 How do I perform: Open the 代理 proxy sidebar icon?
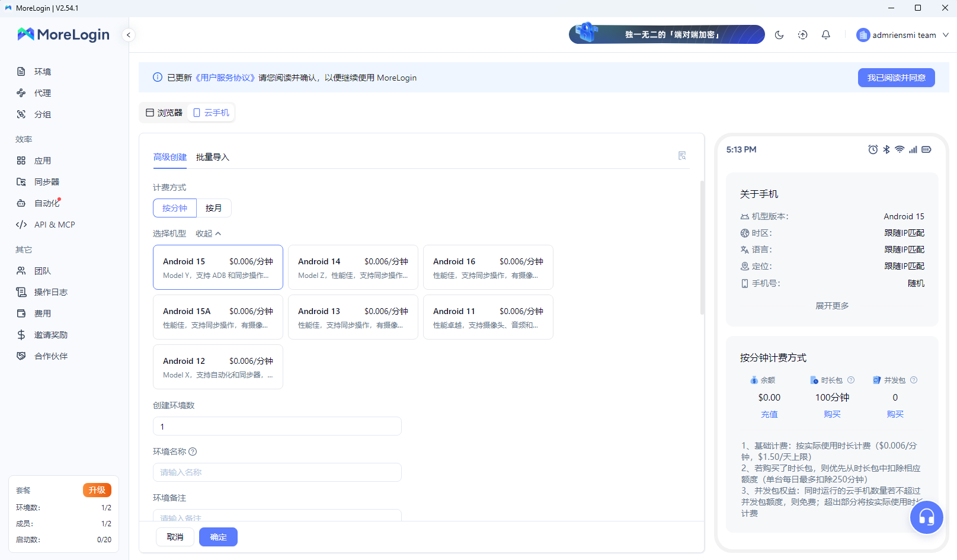point(21,93)
